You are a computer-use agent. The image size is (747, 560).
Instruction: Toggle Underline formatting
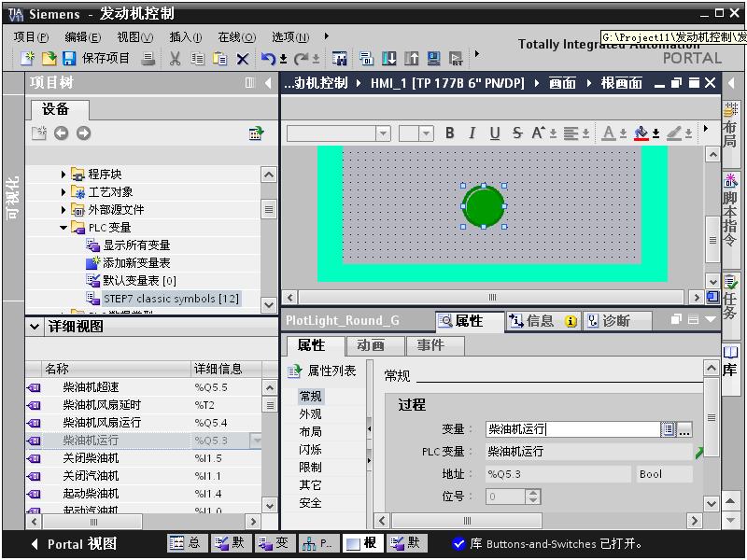495,133
